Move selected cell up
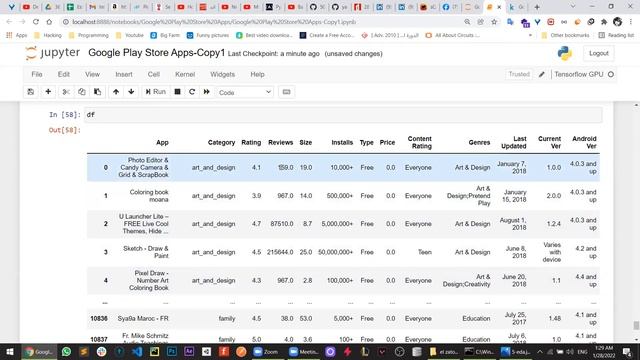 tap(116, 92)
